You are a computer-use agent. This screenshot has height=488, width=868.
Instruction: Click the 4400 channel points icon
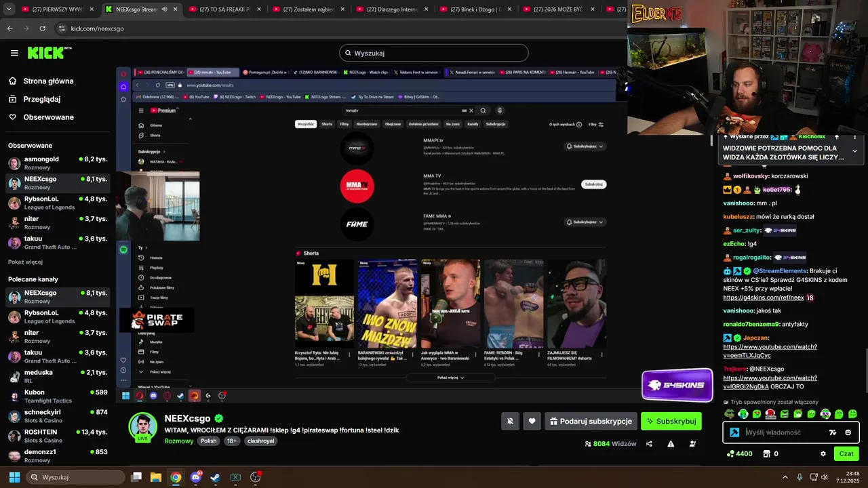[730, 453]
